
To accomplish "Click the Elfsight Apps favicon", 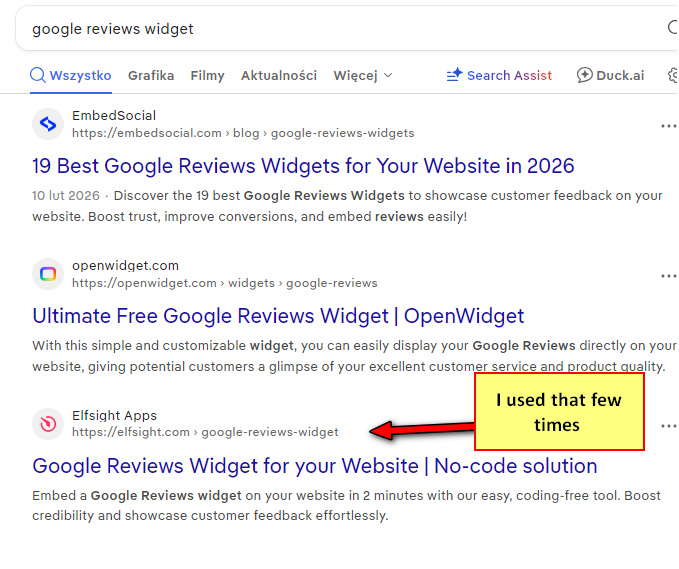I will pos(48,424).
